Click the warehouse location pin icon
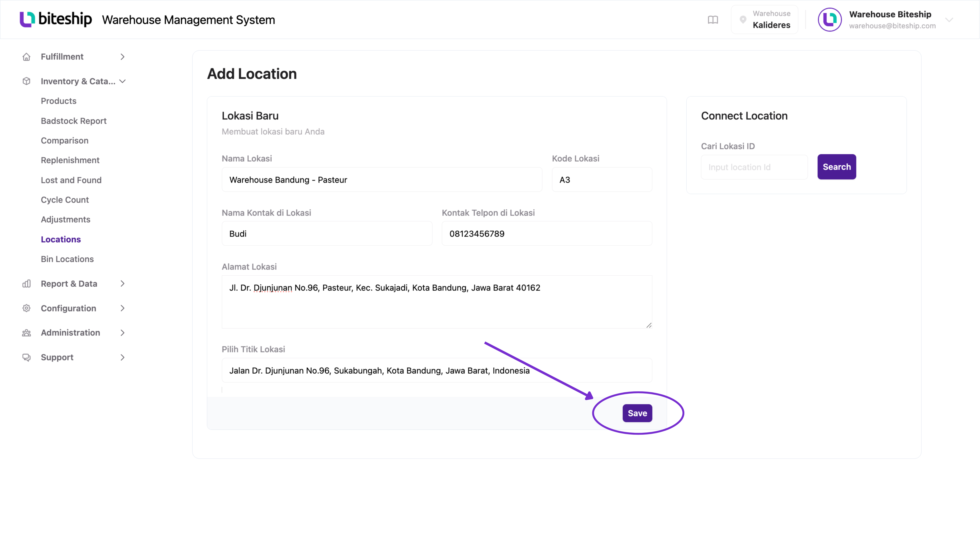 click(743, 19)
